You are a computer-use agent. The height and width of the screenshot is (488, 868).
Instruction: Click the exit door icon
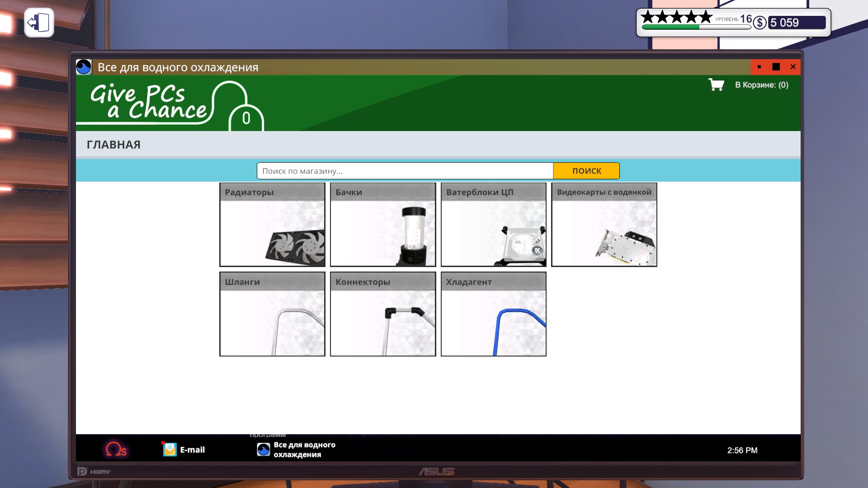click(x=39, y=23)
